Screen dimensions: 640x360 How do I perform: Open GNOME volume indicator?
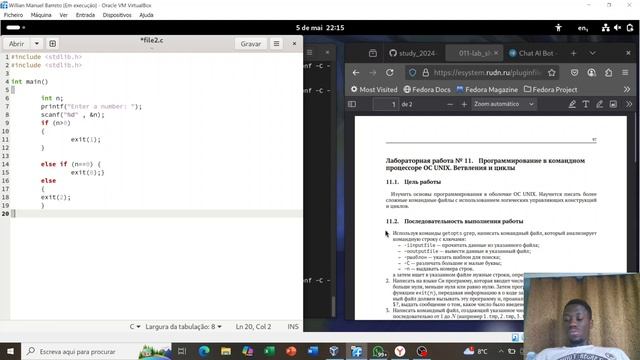(618, 28)
